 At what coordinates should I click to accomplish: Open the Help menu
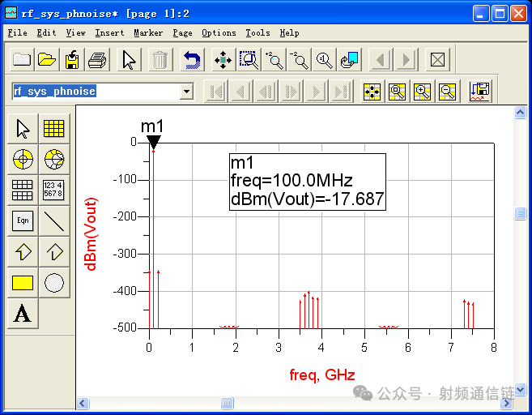(x=289, y=33)
